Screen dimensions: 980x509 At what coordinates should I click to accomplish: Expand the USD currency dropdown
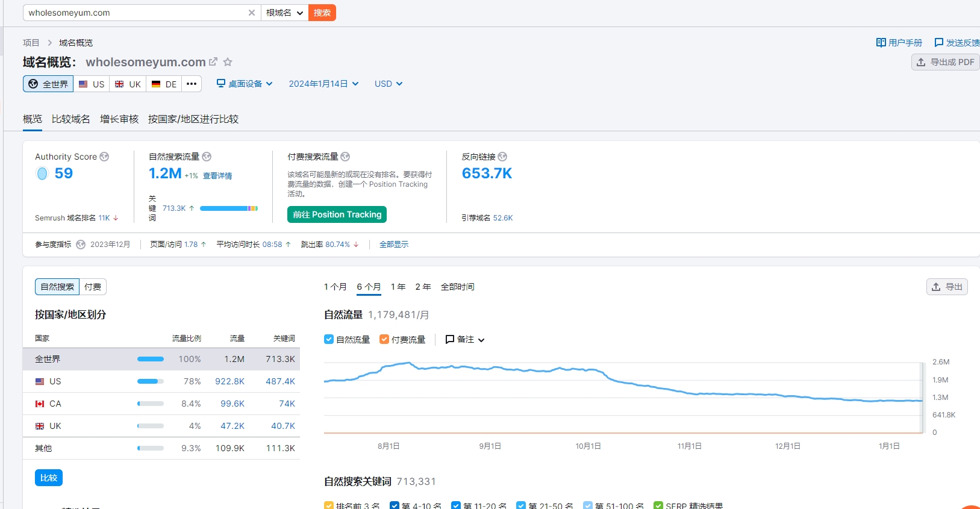[389, 84]
